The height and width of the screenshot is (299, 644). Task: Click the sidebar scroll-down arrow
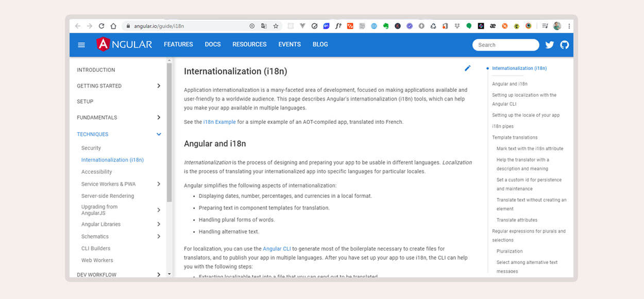[x=169, y=274]
